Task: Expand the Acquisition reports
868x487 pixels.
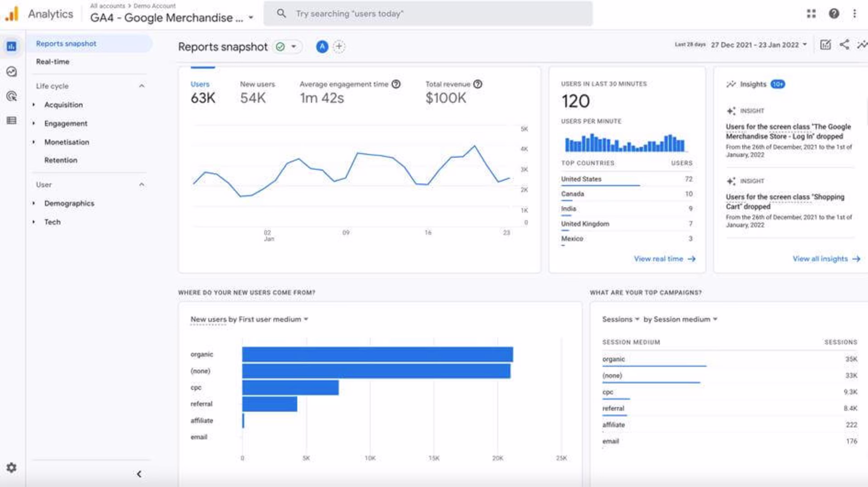Action: [34, 105]
